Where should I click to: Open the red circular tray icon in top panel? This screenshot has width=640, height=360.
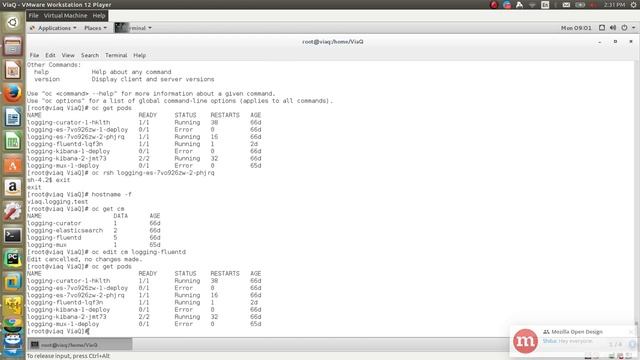point(494,4)
